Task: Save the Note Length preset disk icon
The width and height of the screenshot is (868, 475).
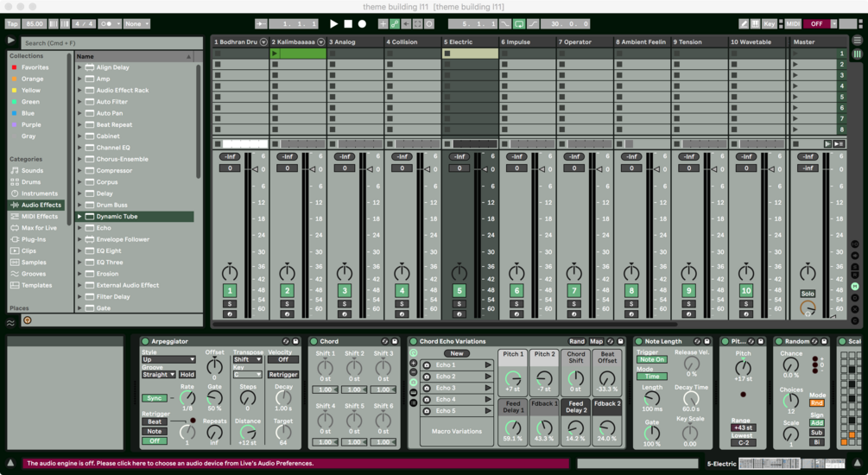Action: pyautogui.click(x=706, y=342)
